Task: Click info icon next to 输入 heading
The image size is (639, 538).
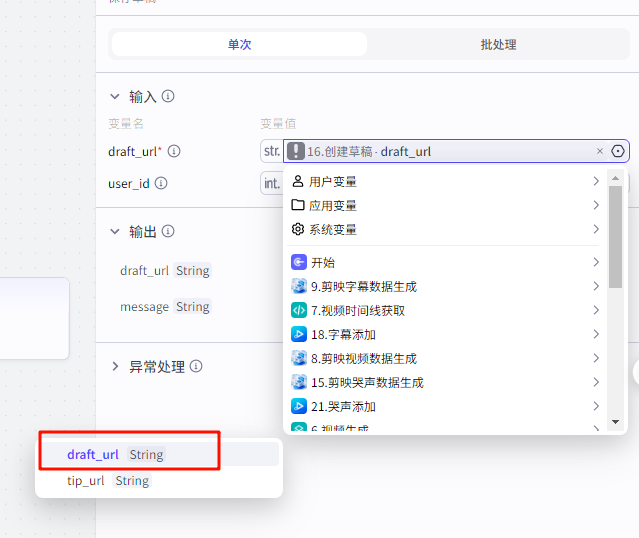Action: click(168, 97)
